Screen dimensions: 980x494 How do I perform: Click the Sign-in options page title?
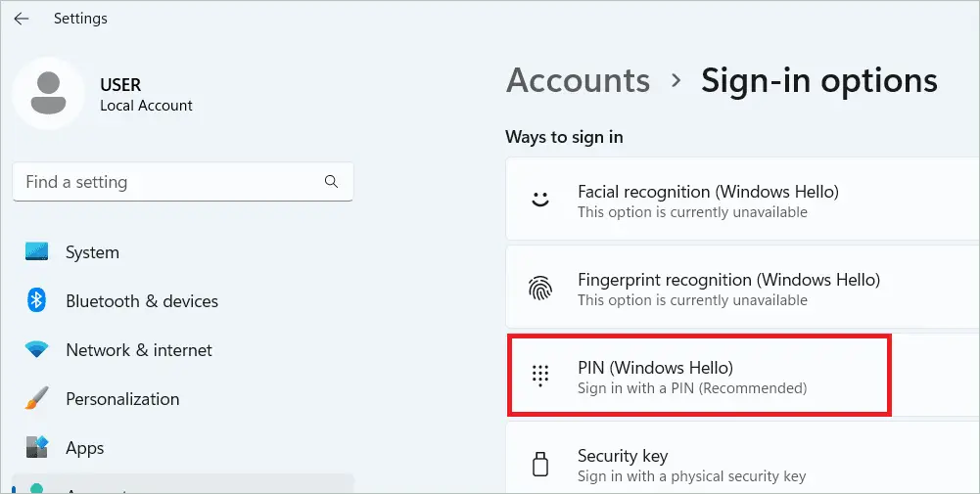(x=818, y=81)
